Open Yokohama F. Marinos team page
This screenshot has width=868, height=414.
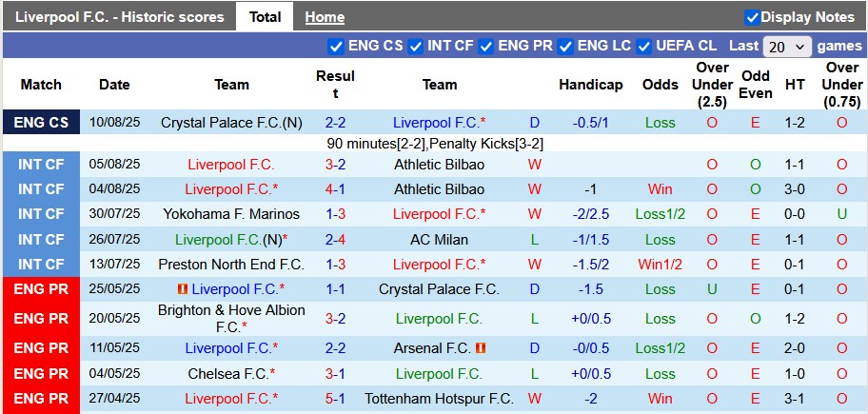(231, 214)
